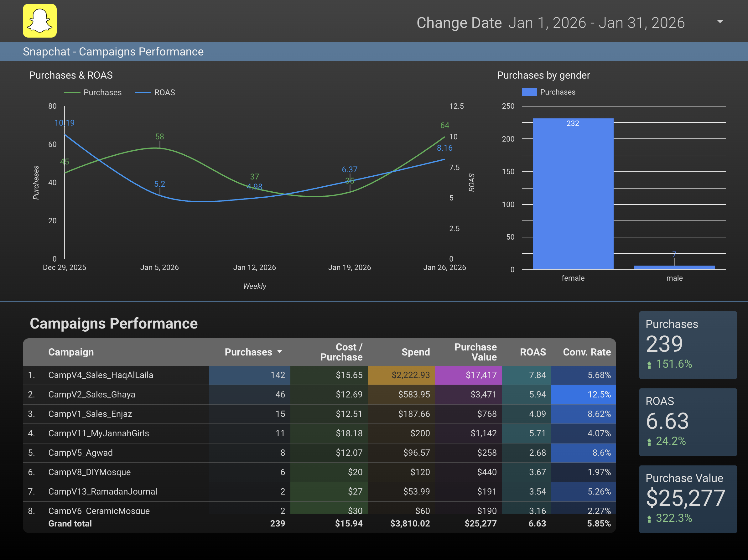This screenshot has height=560, width=748.
Task: Click the Snapchat ghost logo
Action: pos(39,21)
